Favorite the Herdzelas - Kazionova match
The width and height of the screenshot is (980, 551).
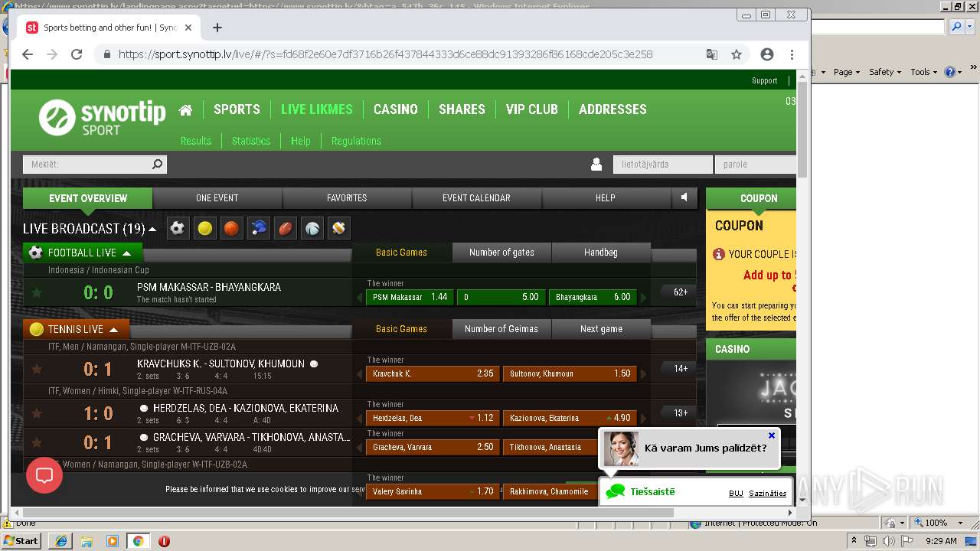(36, 413)
